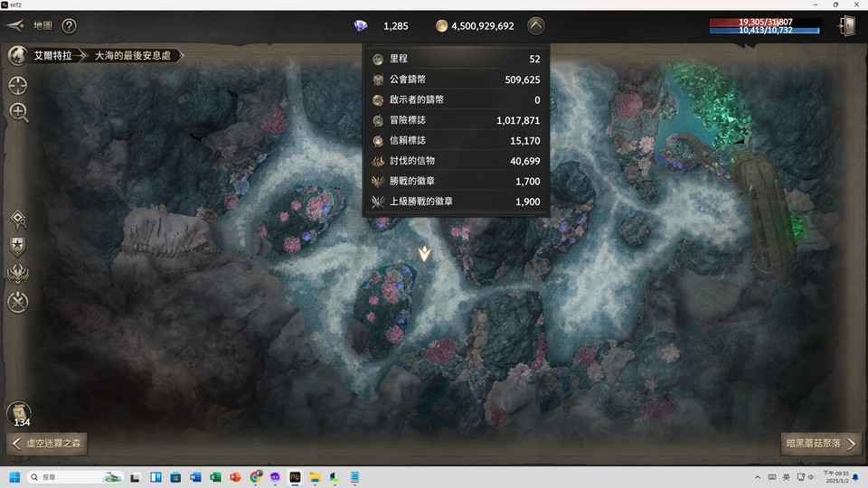
Task: Collapse the currency list with up chevron
Action: [536, 25]
